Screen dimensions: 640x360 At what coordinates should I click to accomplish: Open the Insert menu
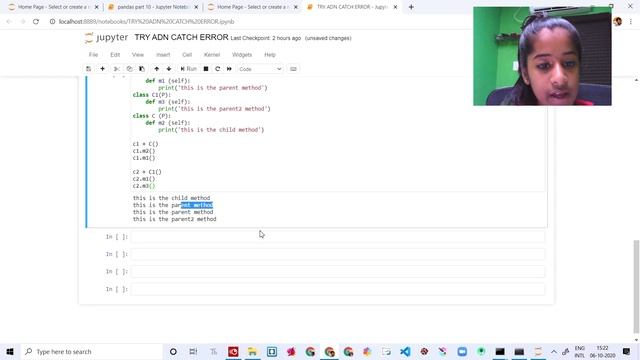[163, 55]
